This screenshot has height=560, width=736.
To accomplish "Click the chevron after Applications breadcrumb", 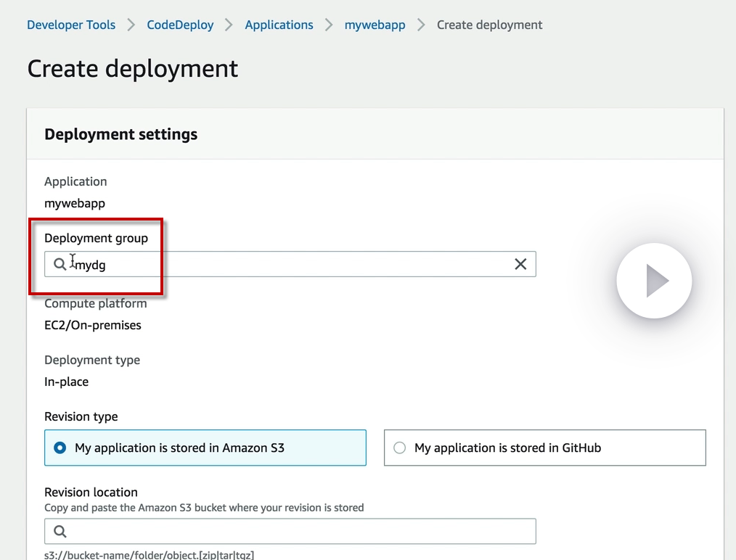I will pos(329,25).
